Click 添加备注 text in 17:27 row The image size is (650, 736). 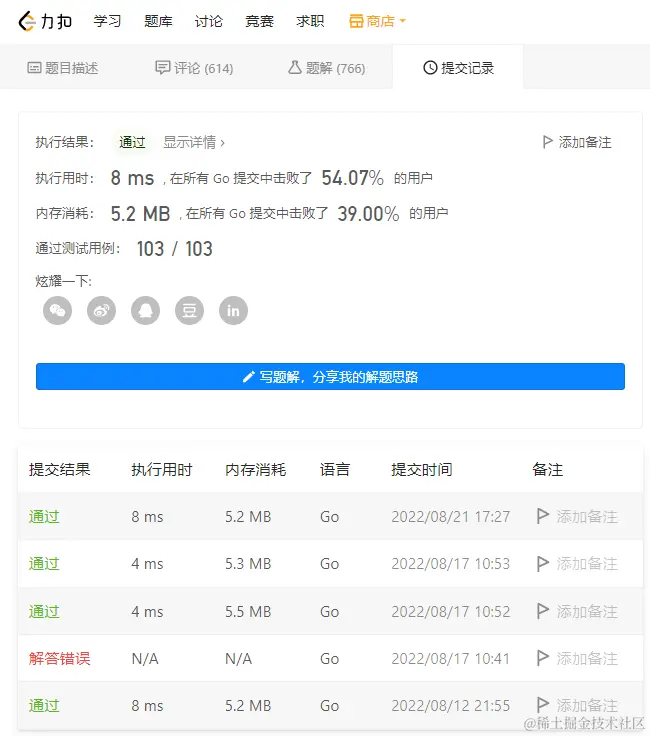point(587,517)
